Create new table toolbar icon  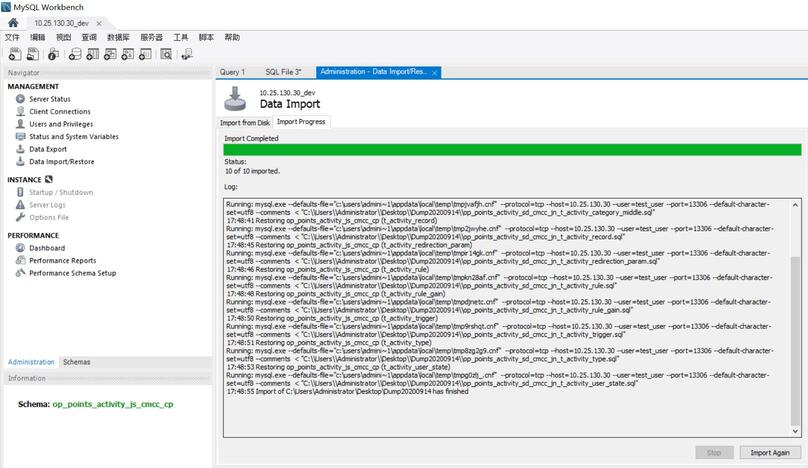(93, 54)
